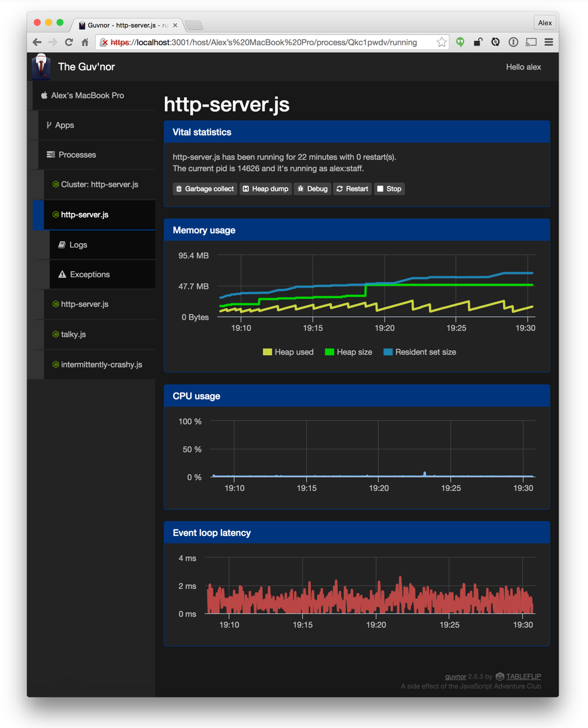
Task: Open the guvnor footer link
Action: pos(455,676)
